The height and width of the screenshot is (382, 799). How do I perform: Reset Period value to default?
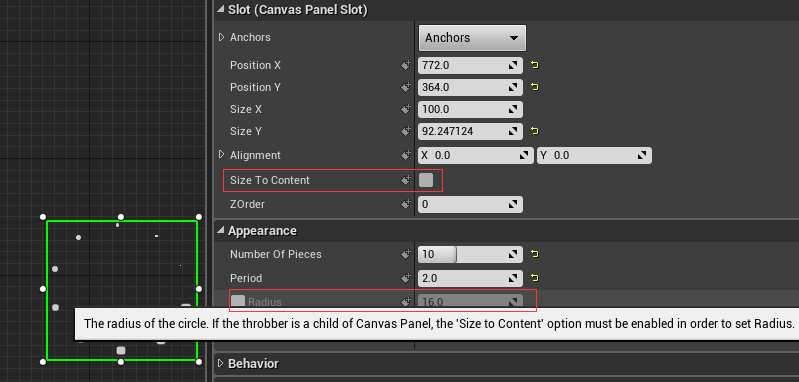tap(535, 278)
